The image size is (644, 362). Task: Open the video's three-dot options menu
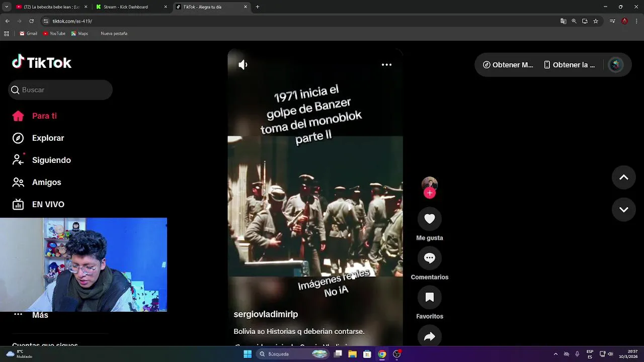pos(386,65)
